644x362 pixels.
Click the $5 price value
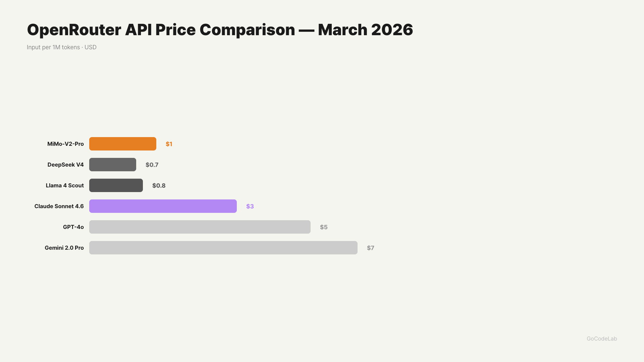[x=324, y=227]
